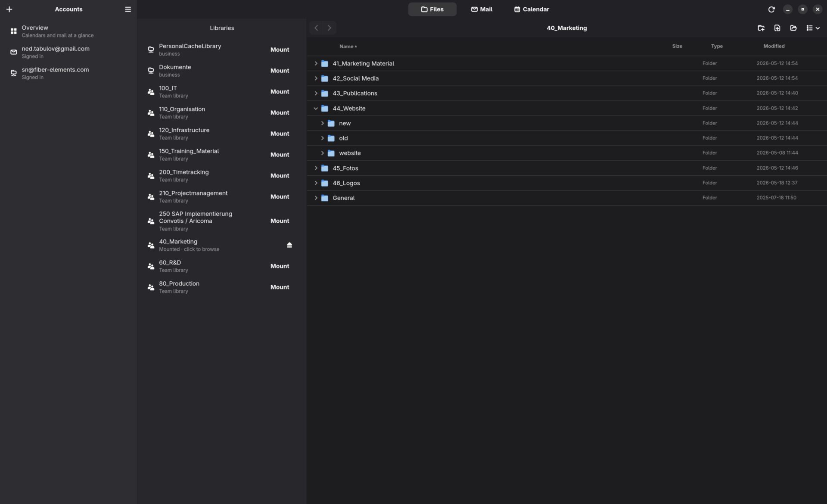Mount the 150_Training_Material library
Viewport: 827px width, 504px height.
(x=280, y=155)
